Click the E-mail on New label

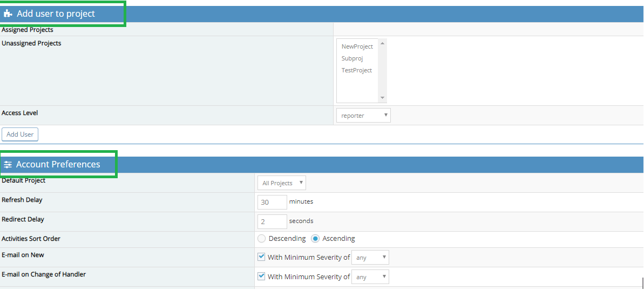pos(23,255)
